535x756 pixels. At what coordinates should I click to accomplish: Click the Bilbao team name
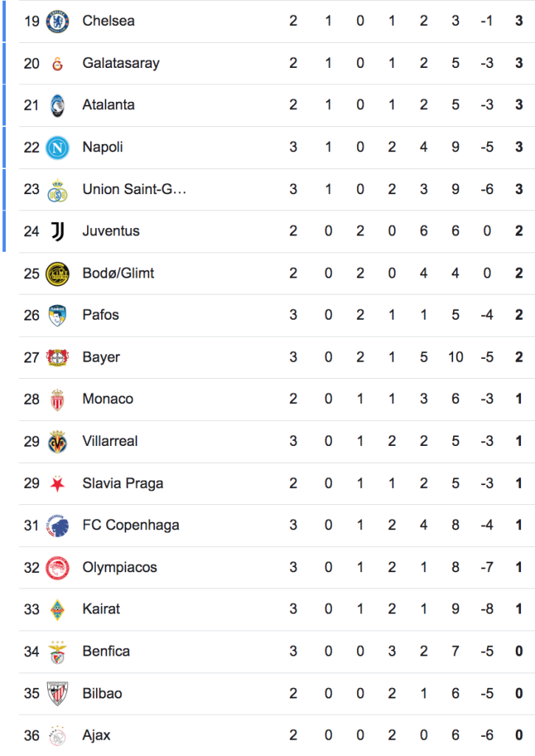point(102,693)
